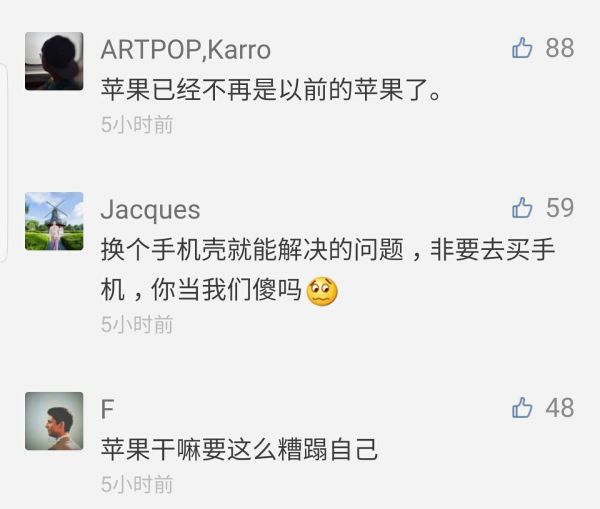Tap thumbs-up icon on Jacques's comment
The image size is (600, 509).
pyautogui.click(x=522, y=208)
